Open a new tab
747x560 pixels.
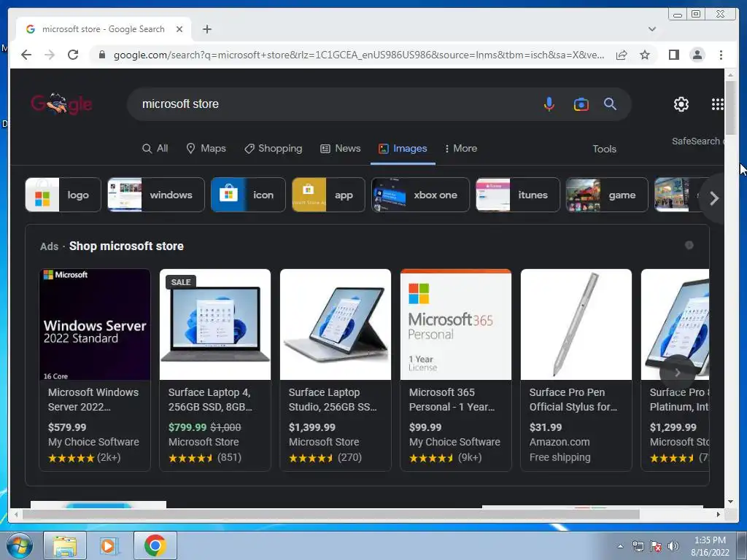pos(206,29)
